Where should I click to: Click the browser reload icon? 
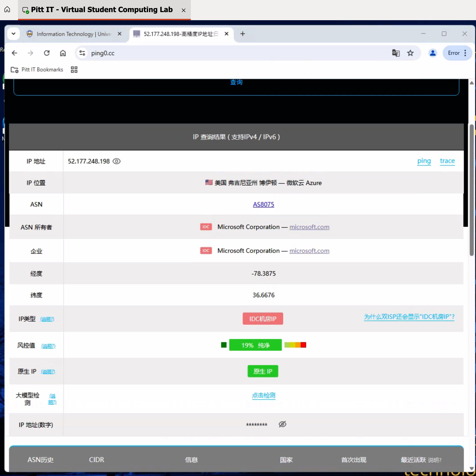(47, 53)
